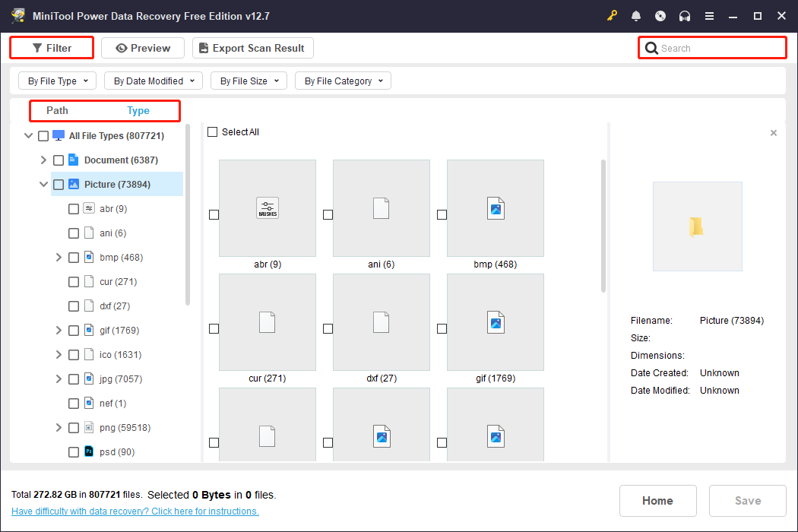The height and width of the screenshot is (532, 798).
Task: Open the Preview tool
Action: click(x=142, y=47)
